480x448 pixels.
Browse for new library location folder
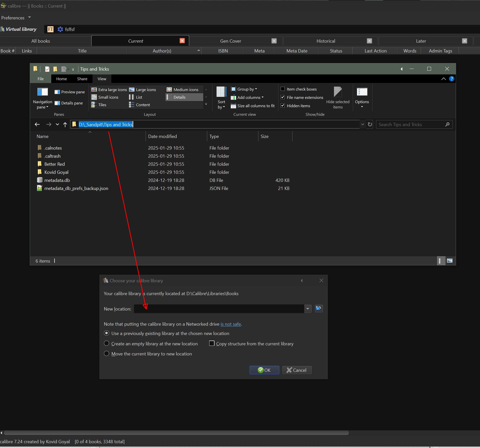coord(319,309)
